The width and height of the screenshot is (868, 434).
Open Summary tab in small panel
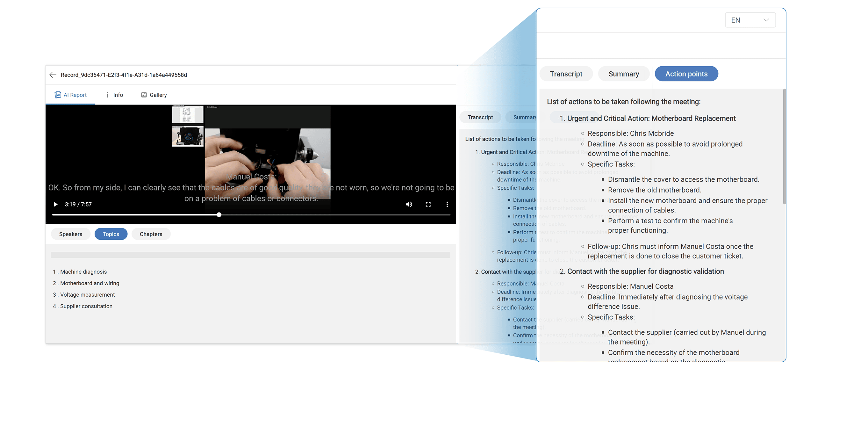521,117
